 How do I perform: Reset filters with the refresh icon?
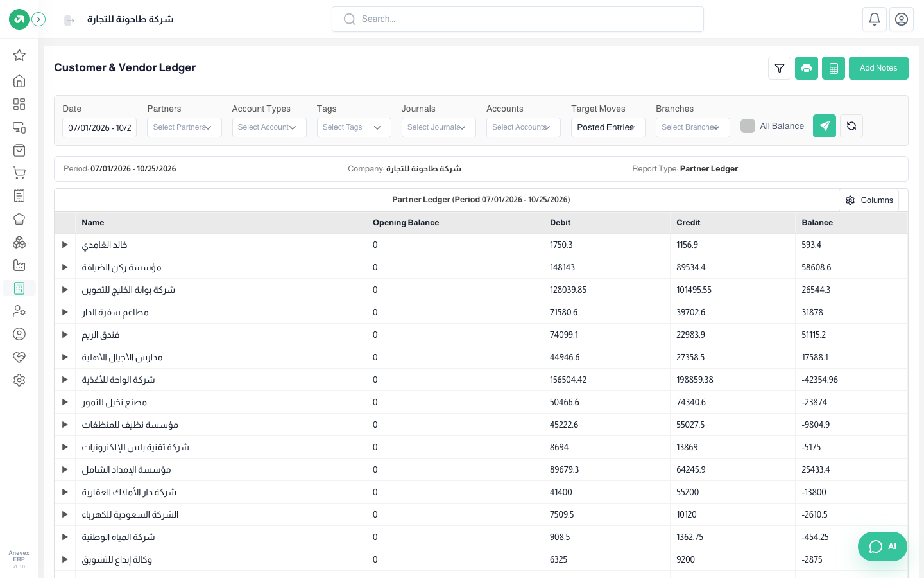(851, 126)
